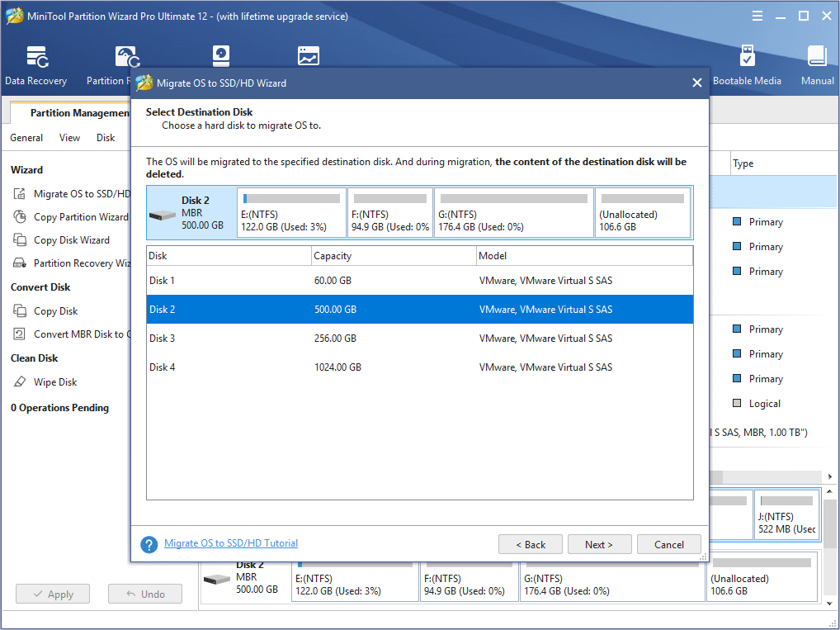
Task: Sort list by Capacity column header
Action: coord(393,256)
